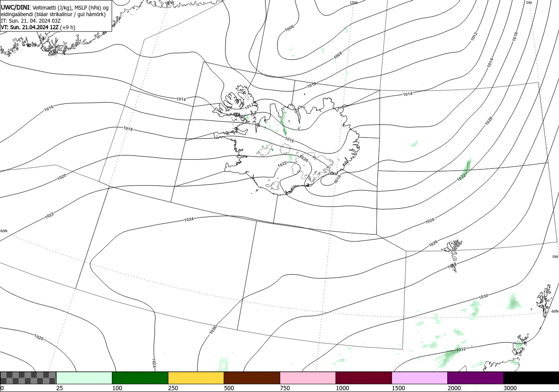Select the maroon 1000–1500 legend swatch
This screenshot has height=392, width=559.
point(364,378)
